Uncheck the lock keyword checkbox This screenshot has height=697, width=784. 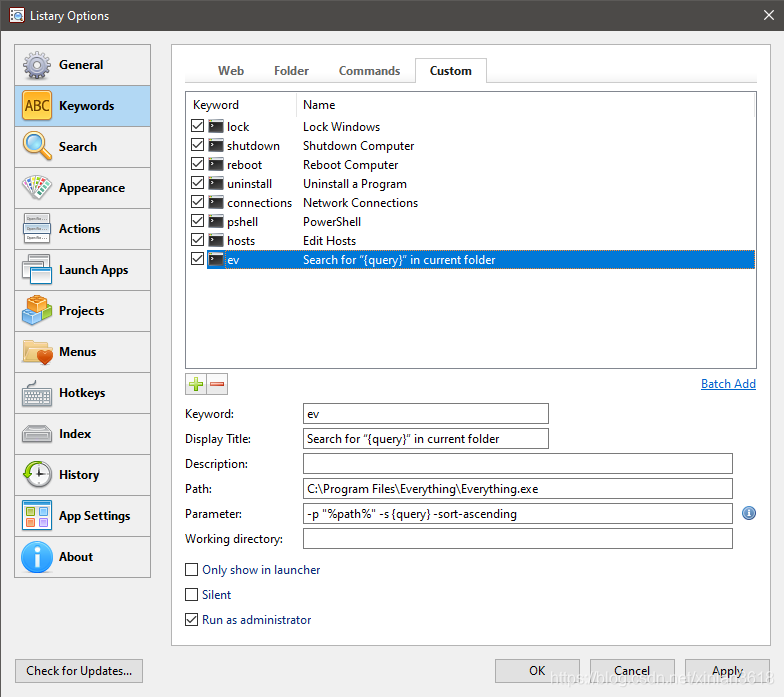[x=198, y=126]
